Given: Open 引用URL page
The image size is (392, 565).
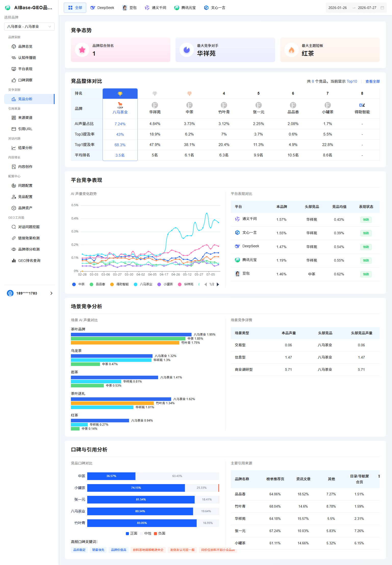Looking at the screenshot, I should click(x=29, y=129).
